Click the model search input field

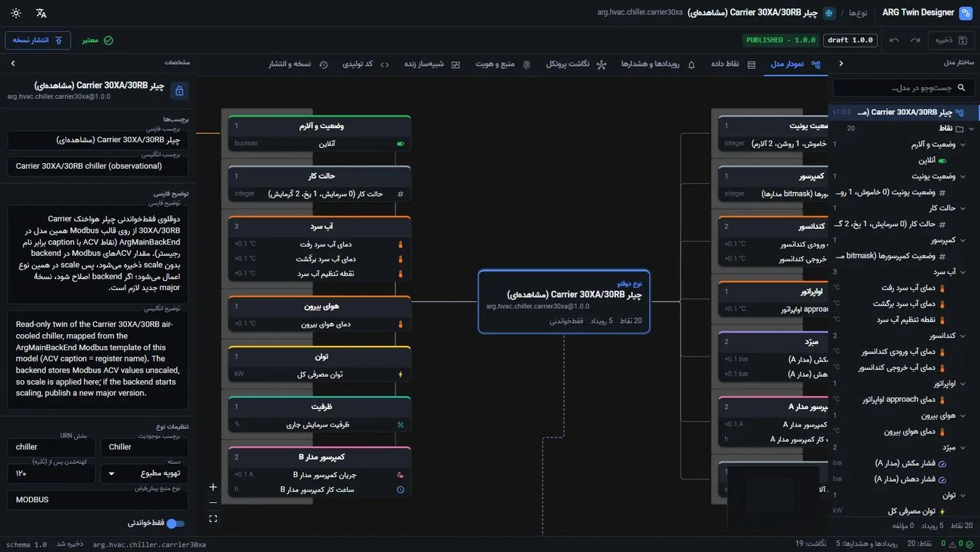(x=903, y=88)
